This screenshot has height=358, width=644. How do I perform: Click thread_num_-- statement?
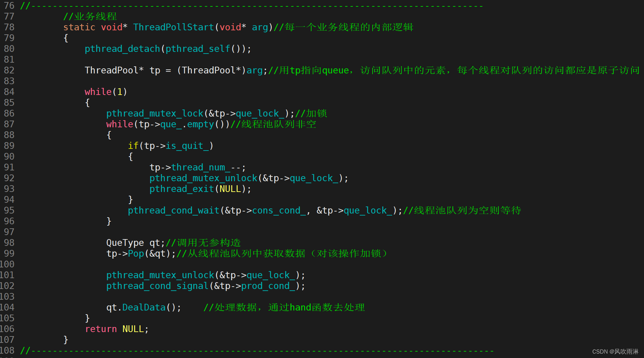pyautogui.click(x=198, y=167)
